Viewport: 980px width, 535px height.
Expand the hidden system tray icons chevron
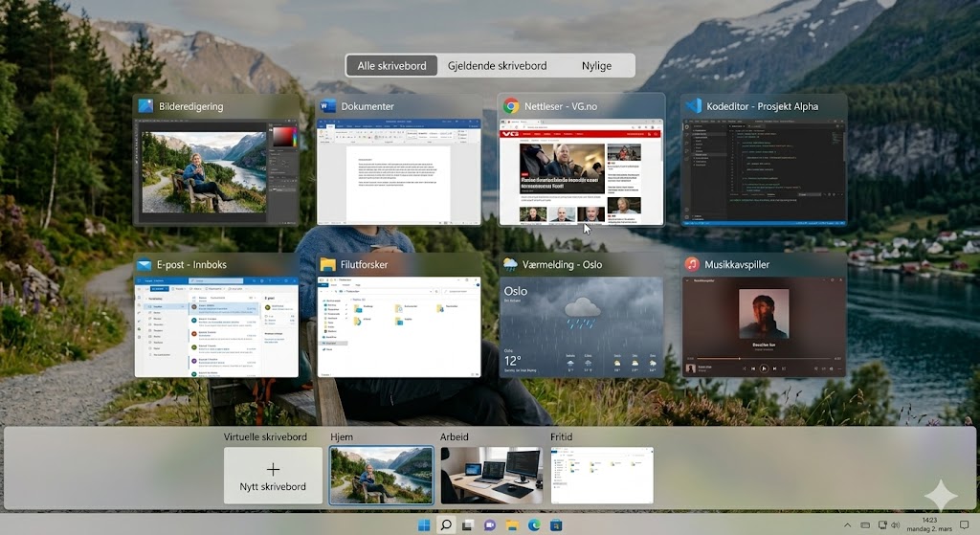[x=847, y=525]
